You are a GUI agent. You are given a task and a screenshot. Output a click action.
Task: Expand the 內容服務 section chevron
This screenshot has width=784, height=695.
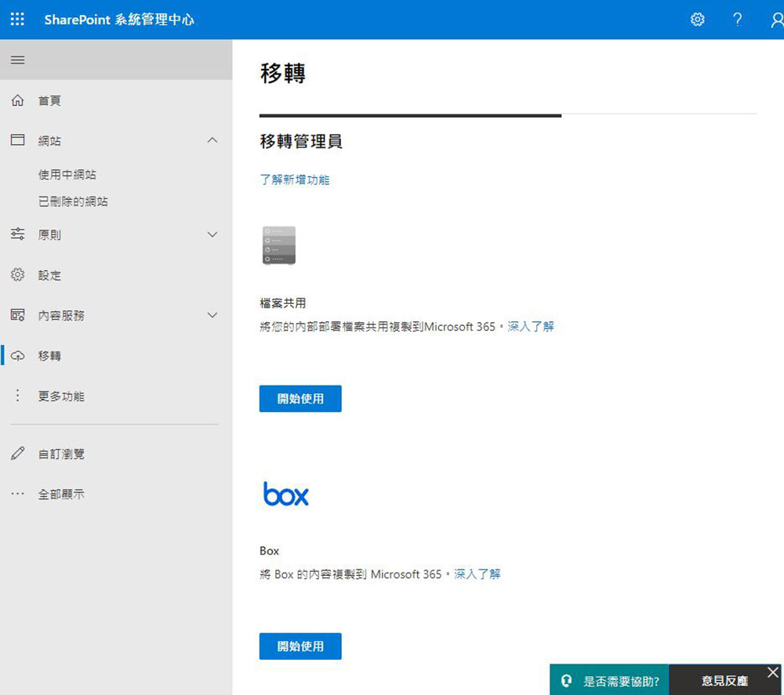212,315
